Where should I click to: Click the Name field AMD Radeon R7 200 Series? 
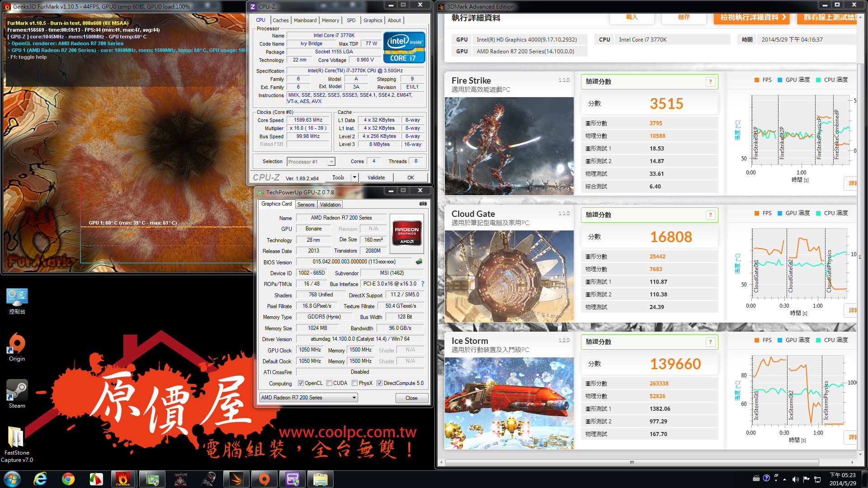[x=341, y=218]
